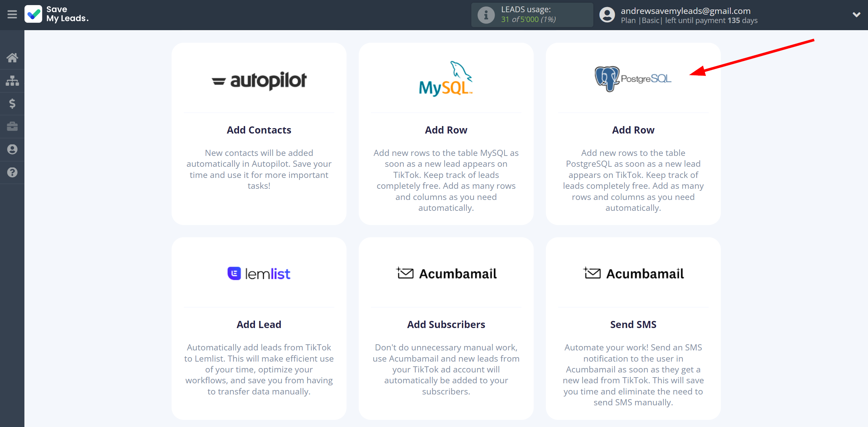Click the lemlist card description text
Screen dimensions: 868x427
(259, 369)
